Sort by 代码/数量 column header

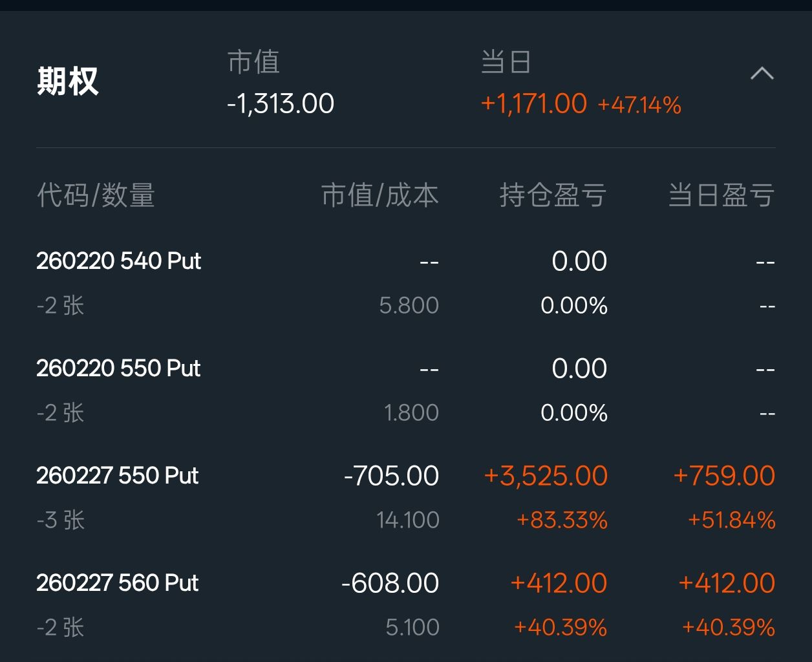[96, 195]
